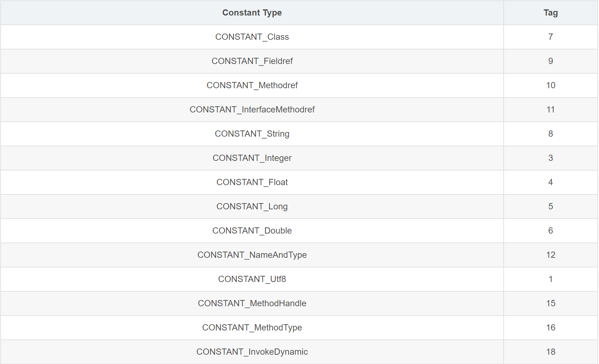This screenshot has height=364, width=599.
Task: Select the CONSTANT_MethodType cell
Action: point(252,328)
